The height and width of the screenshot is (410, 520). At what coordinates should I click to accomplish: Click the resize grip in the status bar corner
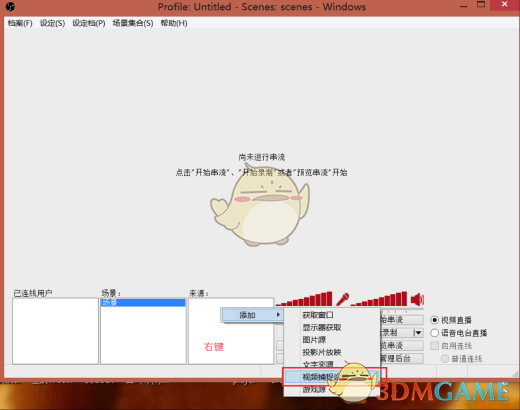[x=515, y=374]
